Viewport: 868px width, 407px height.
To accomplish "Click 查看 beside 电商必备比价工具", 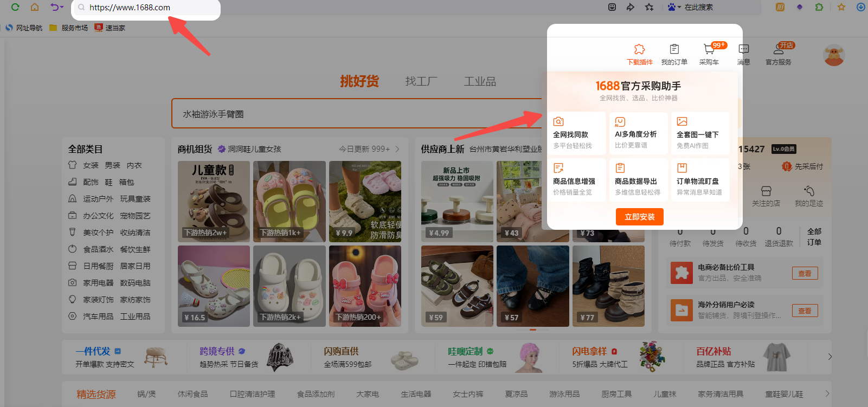I will [x=805, y=273].
